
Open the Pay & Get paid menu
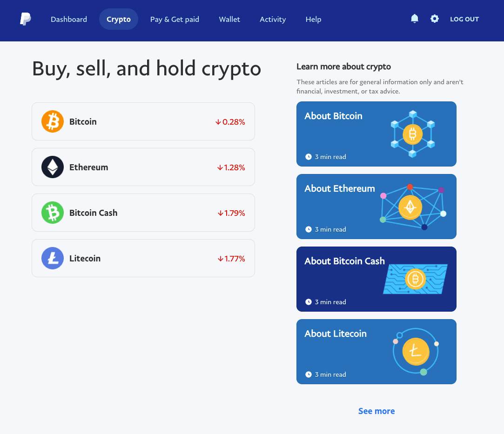pos(175,19)
